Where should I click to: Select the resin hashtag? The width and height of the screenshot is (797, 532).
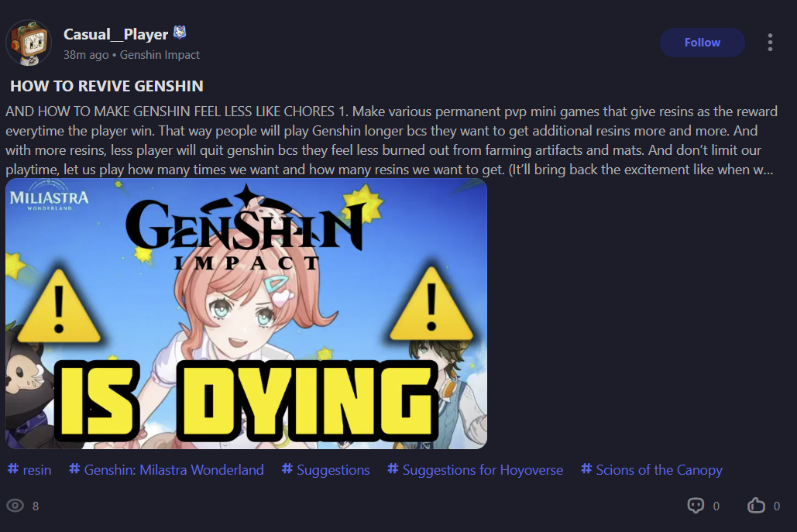(x=29, y=469)
